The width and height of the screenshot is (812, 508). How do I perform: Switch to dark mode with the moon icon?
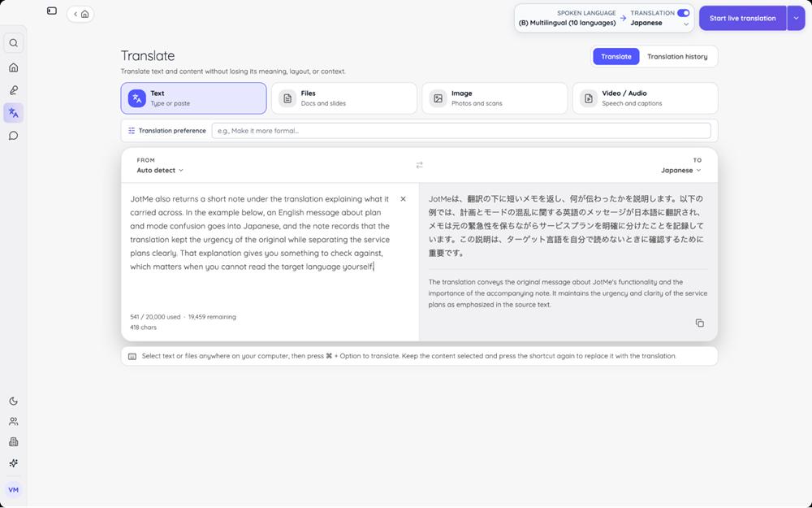coord(14,402)
